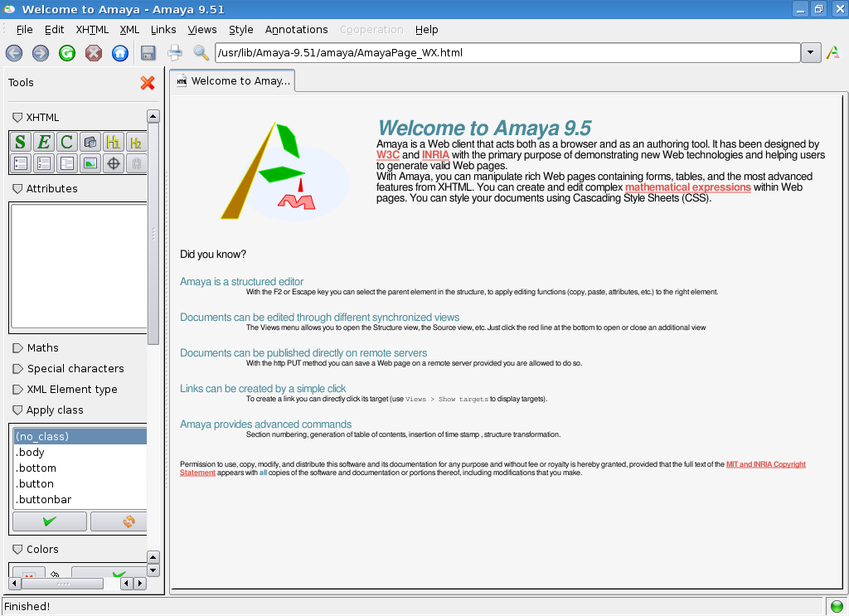849x616 pixels.
Task: Select the Welcome to Amay... document tab
Action: (x=233, y=81)
